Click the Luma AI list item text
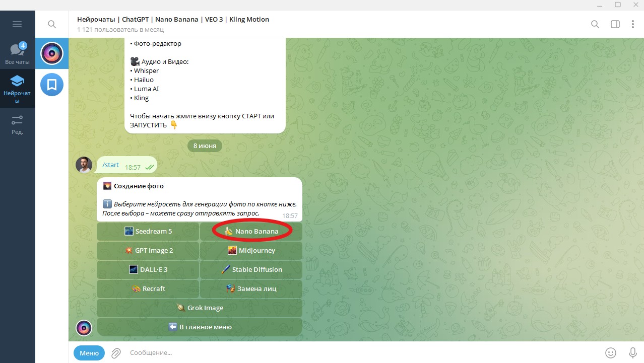The width and height of the screenshot is (644, 363). pos(146,89)
